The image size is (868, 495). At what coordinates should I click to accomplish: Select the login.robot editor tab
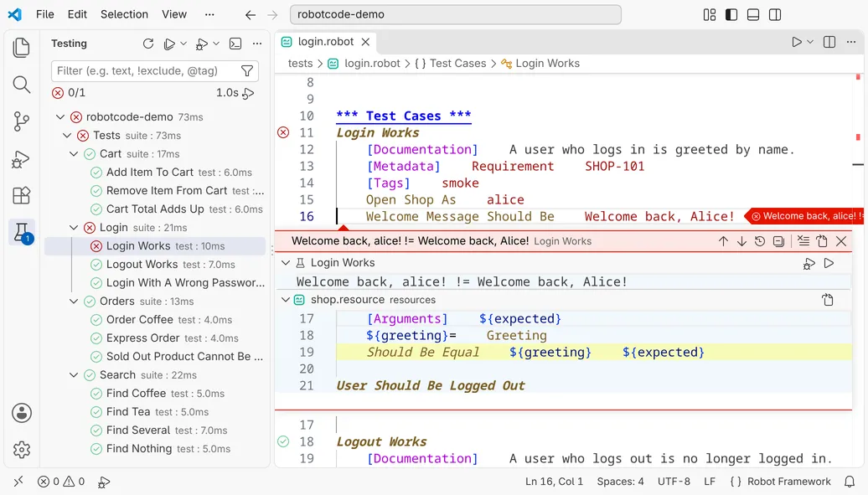[326, 42]
